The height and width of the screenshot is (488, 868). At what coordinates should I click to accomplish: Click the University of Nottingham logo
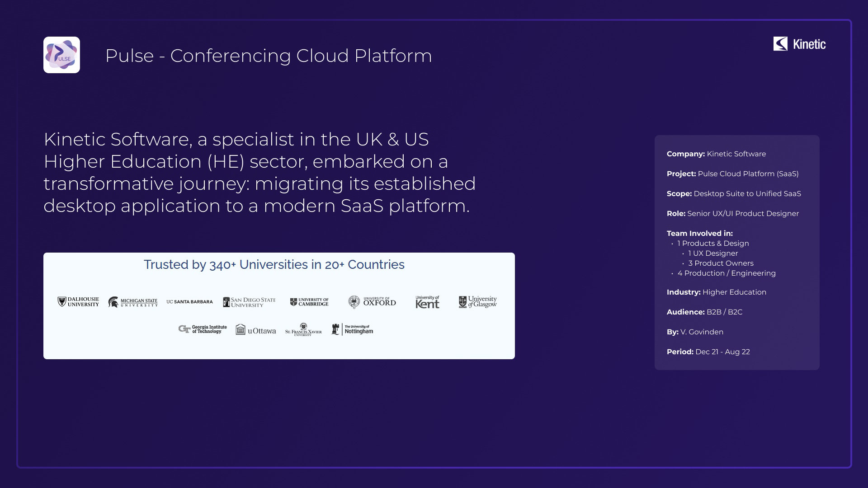point(352,329)
